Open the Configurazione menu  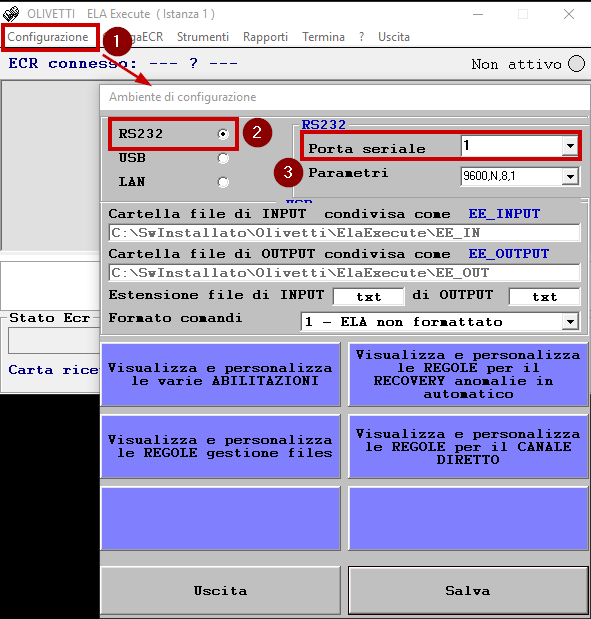(x=48, y=37)
